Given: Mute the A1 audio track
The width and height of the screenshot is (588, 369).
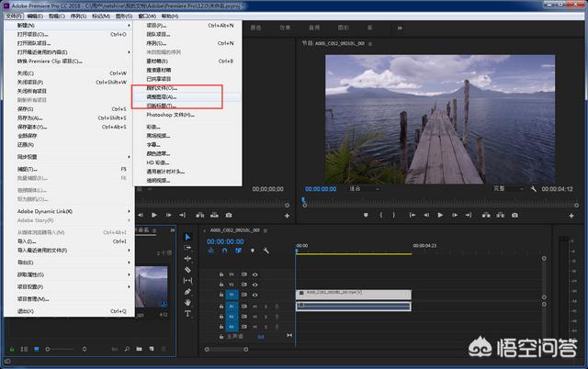Looking at the screenshot, I should [x=255, y=307].
